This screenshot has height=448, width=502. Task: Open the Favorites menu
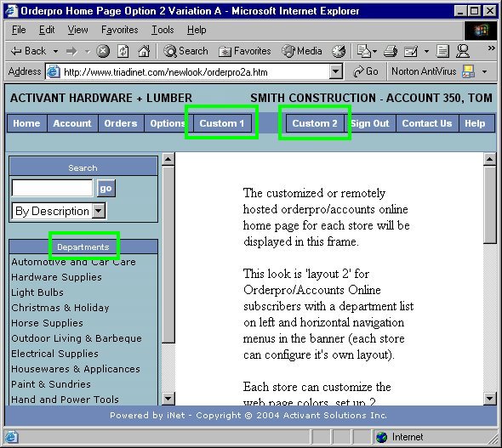coord(119,30)
